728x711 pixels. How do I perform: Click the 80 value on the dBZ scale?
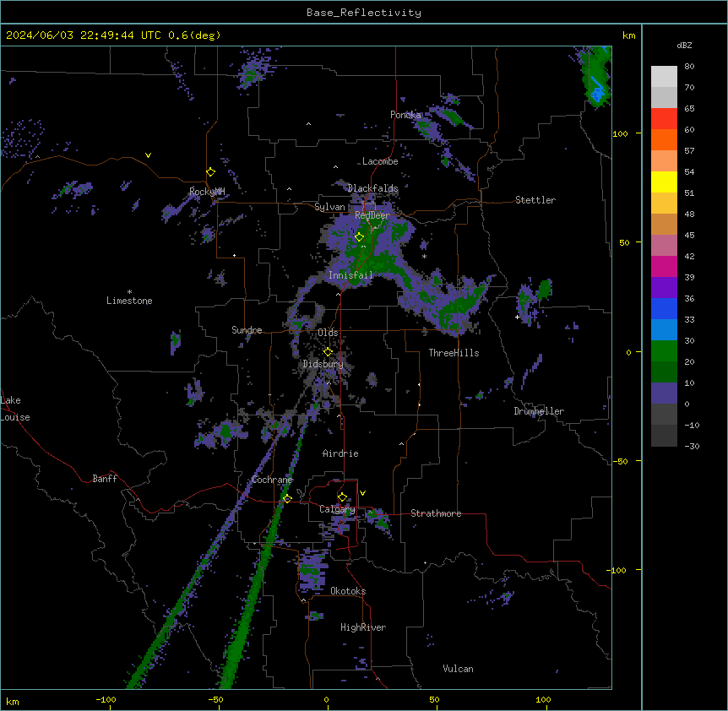[x=689, y=67]
